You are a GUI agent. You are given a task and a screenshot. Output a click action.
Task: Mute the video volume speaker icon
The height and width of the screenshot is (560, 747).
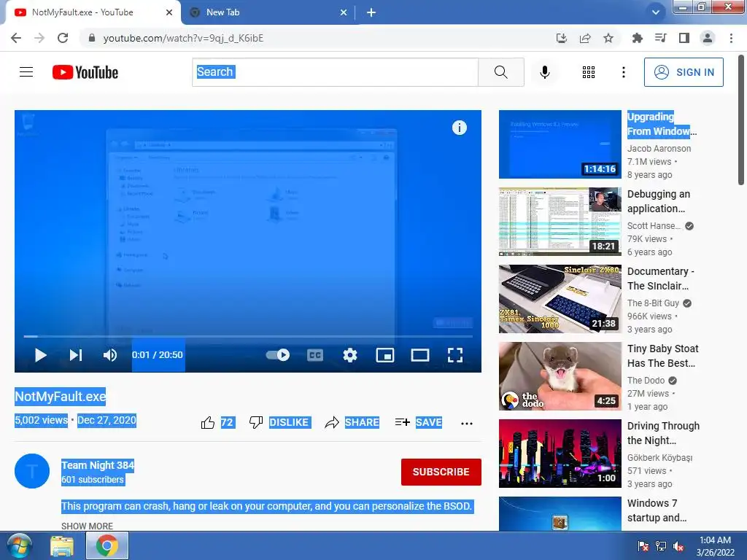[110, 355]
